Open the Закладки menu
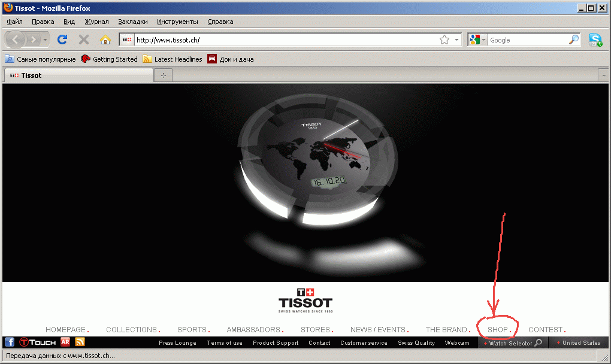The image size is (611, 364). coord(133,22)
